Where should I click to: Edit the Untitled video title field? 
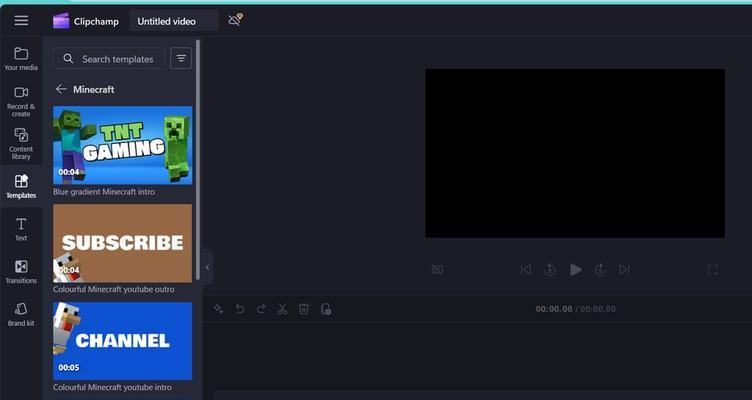(x=173, y=21)
